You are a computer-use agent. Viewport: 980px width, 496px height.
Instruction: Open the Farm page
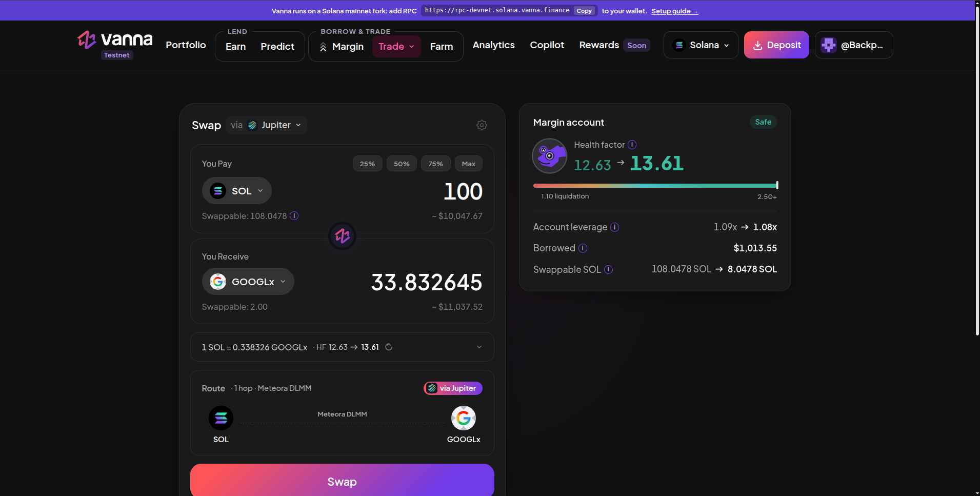tap(442, 47)
